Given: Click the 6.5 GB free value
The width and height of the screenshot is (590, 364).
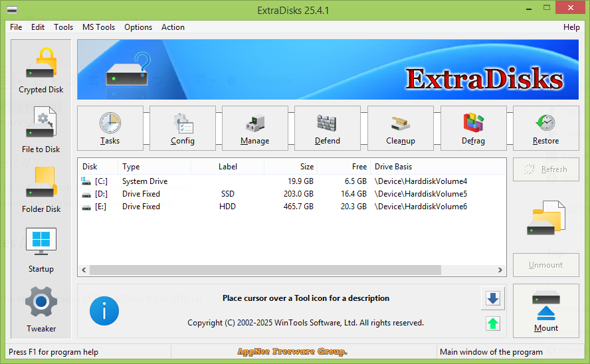Looking at the screenshot, I should coord(355,181).
